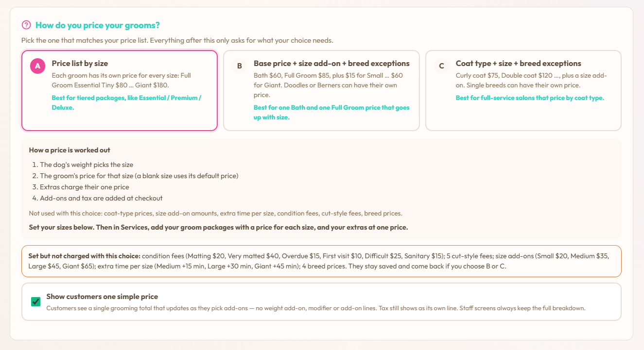
Task: Click the pink A badge
Action: pyautogui.click(x=38, y=66)
